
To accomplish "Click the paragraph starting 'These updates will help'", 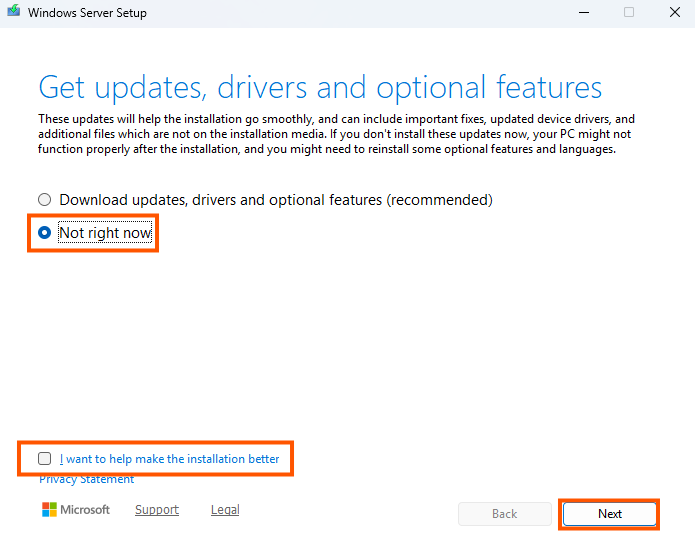I will tap(336, 134).
